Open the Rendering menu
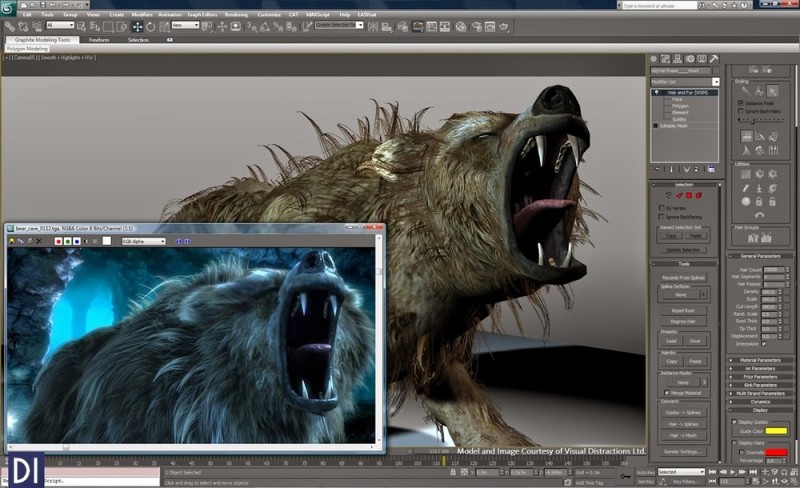This screenshot has height=488, width=800. [236, 14]
